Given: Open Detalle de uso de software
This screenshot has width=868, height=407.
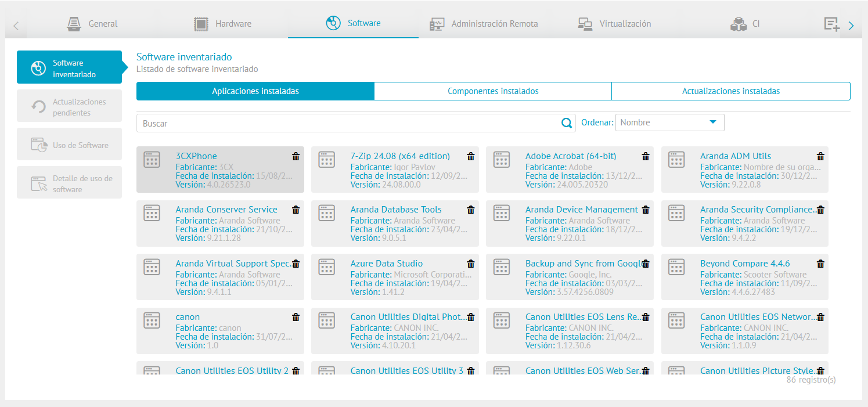Looking at the screenshot, I should click(x=69, y=183).
